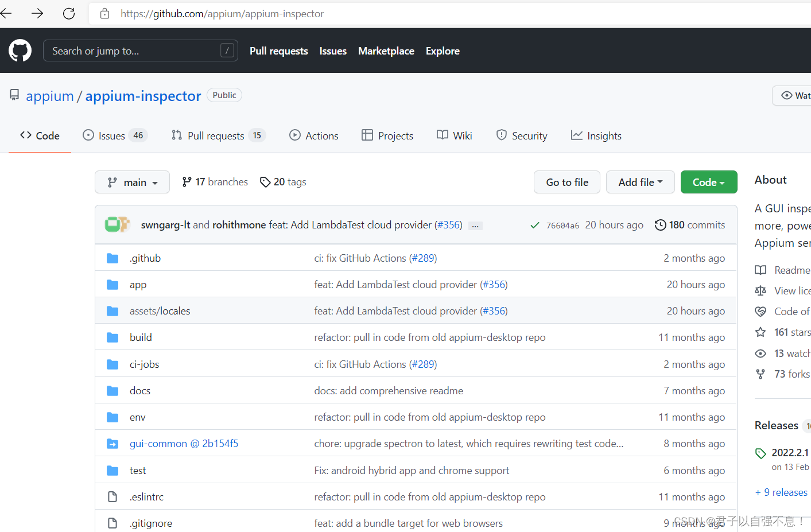This screenshot has width=811, height=532.
Task: Click the browser address bar URL
Action: [222, 14]
